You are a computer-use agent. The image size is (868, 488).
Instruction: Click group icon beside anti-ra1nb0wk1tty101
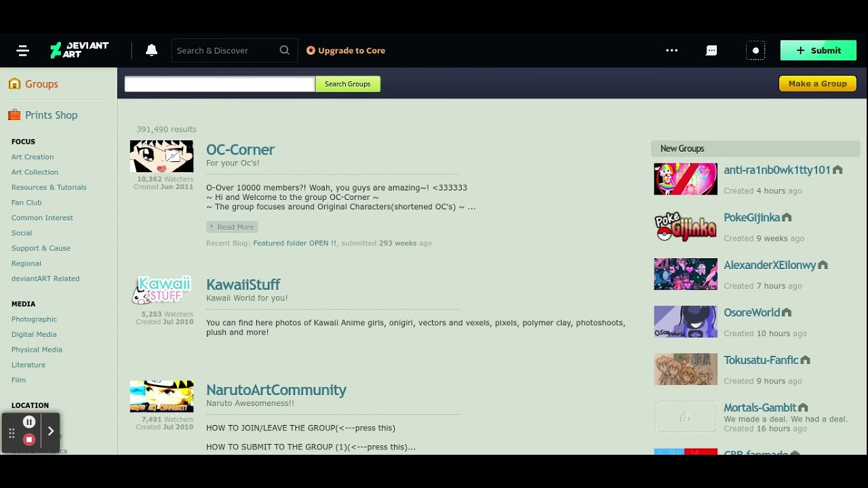tap(837, 170)
